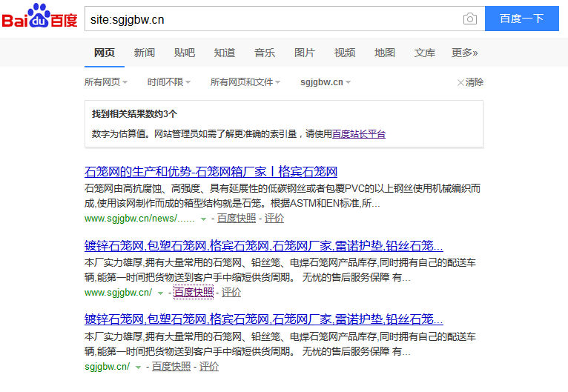568x392 pixels.
Task: Click the green www.sgjgbw.cn/ URL
Action: [x=118, y=293]
